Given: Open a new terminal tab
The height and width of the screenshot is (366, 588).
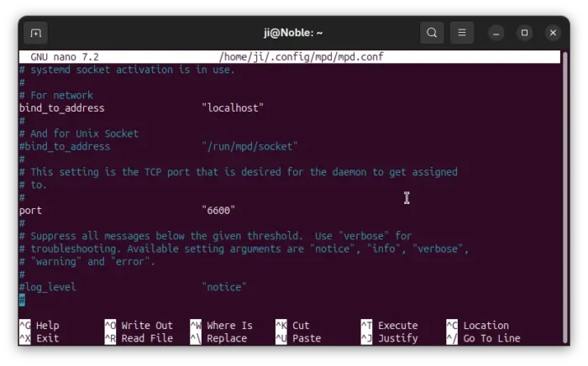Looking at the screenshot, I should 35,33.
